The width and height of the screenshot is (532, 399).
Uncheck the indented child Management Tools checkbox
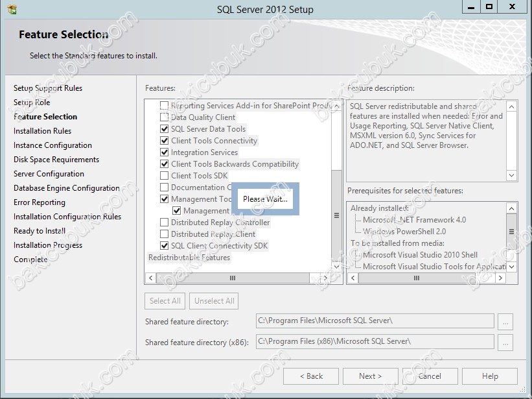click(176, 211)
